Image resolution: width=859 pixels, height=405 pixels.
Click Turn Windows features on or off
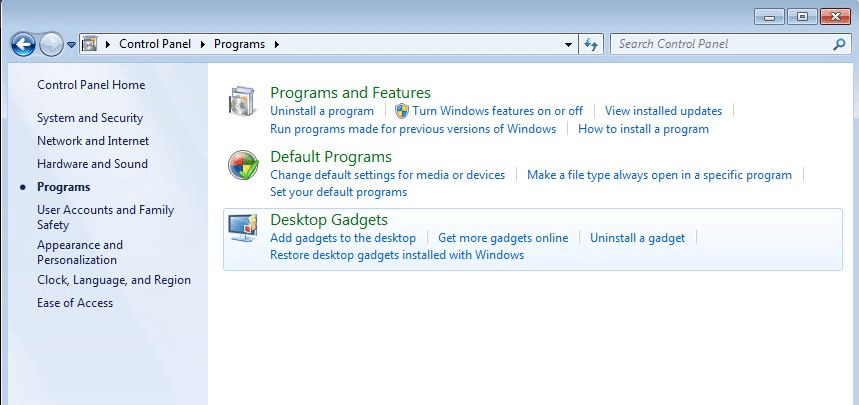[x=497, y=111]
